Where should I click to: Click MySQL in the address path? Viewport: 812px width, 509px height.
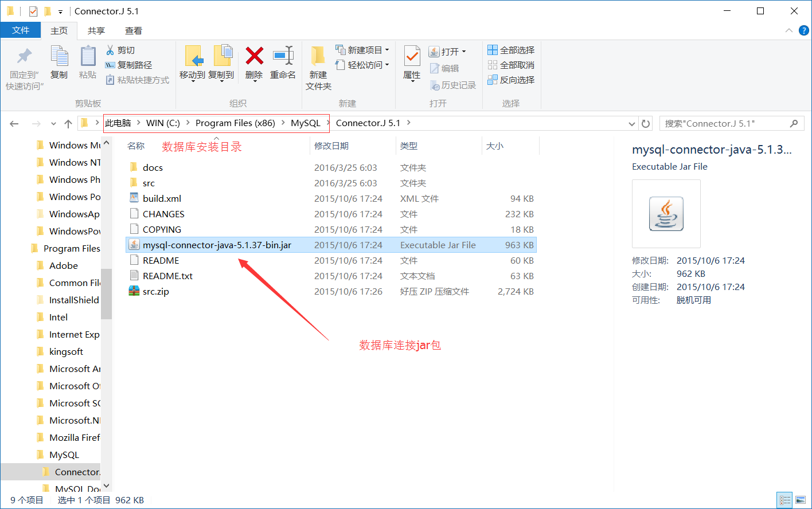click(306, 123)
